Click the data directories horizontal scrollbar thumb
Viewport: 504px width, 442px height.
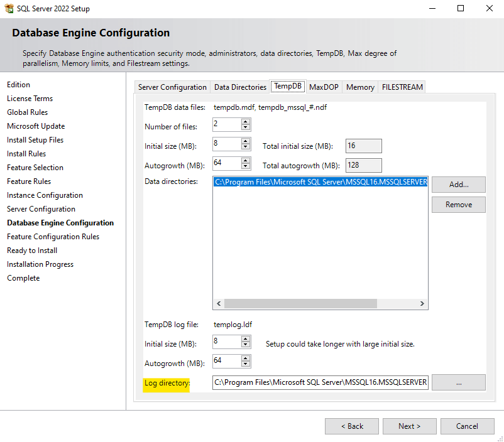pyautogui.click(x=300, y=303)
